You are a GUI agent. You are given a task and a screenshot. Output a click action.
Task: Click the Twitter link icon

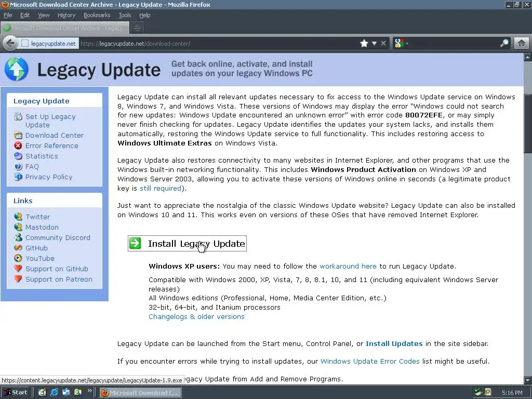[x=18, y=217]
